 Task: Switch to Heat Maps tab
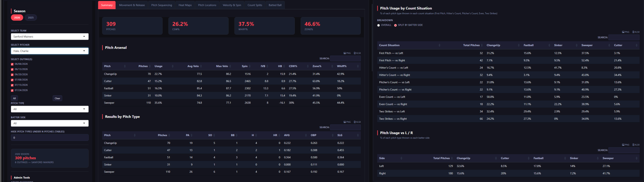(185, 5)
